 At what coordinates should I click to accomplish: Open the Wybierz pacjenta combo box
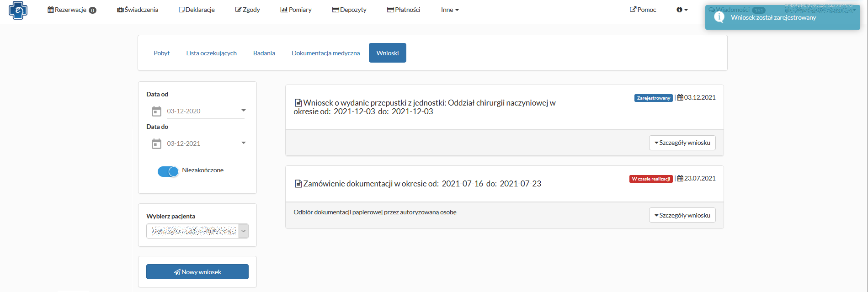tap(243, 231)
